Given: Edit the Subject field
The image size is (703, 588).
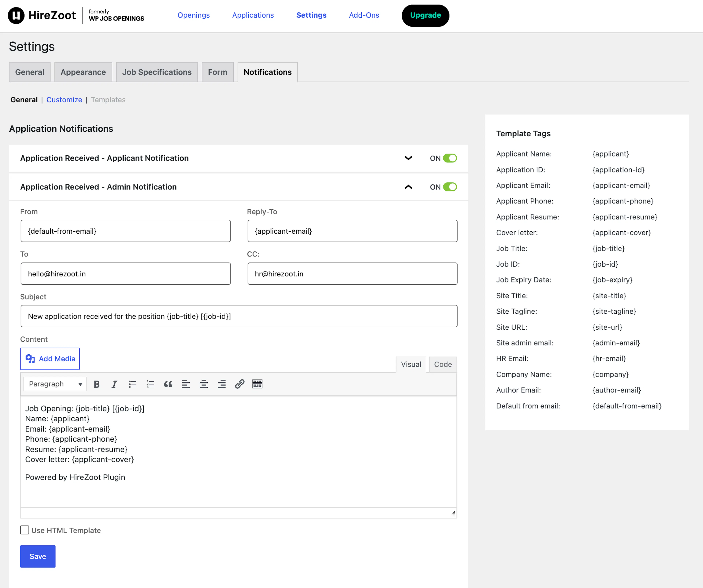Looking at the screenshot, I should coord(239,316).
